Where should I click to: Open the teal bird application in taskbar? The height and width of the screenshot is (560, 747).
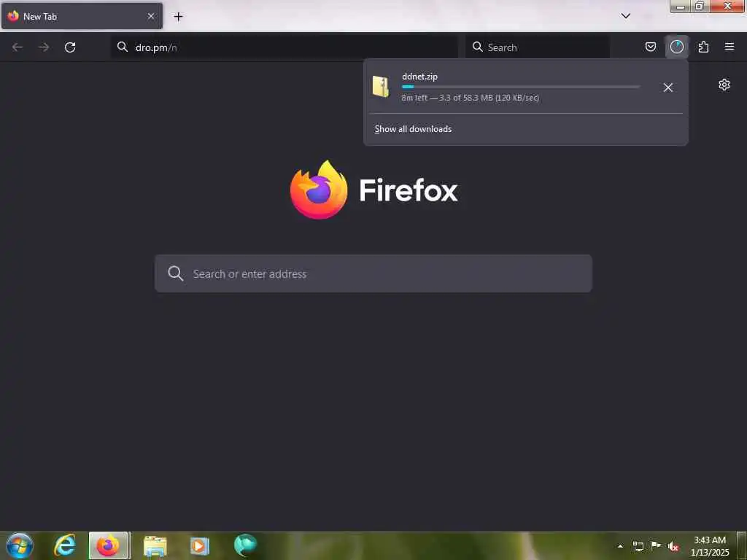pos(245,545)
